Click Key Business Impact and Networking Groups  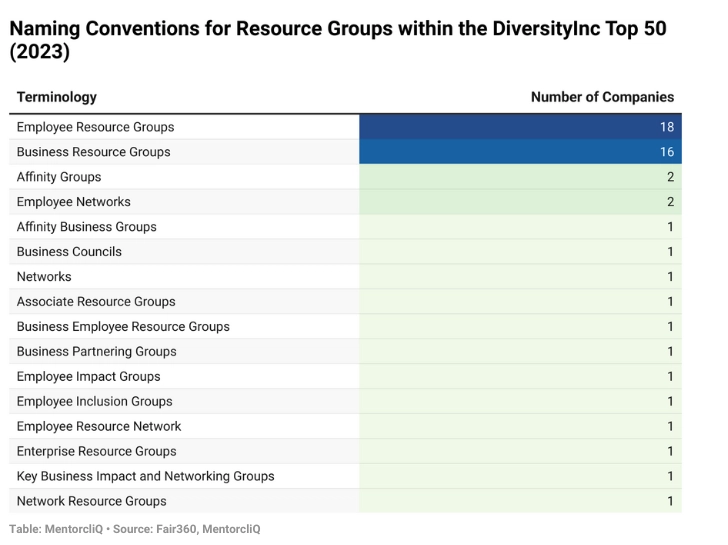[x=145, y=476]
